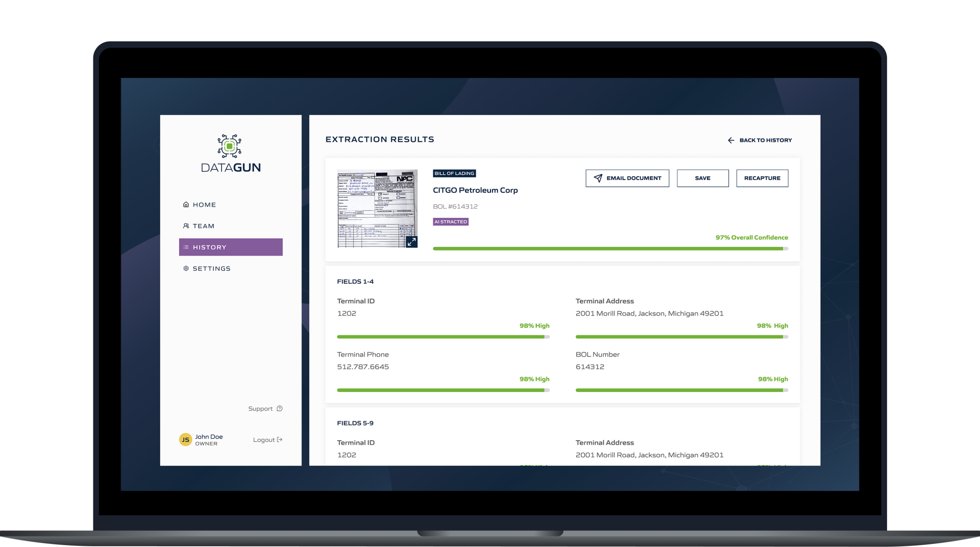The image size is (980, 547).
Task: Click the paper plane email icon
Action: [598, 178]
